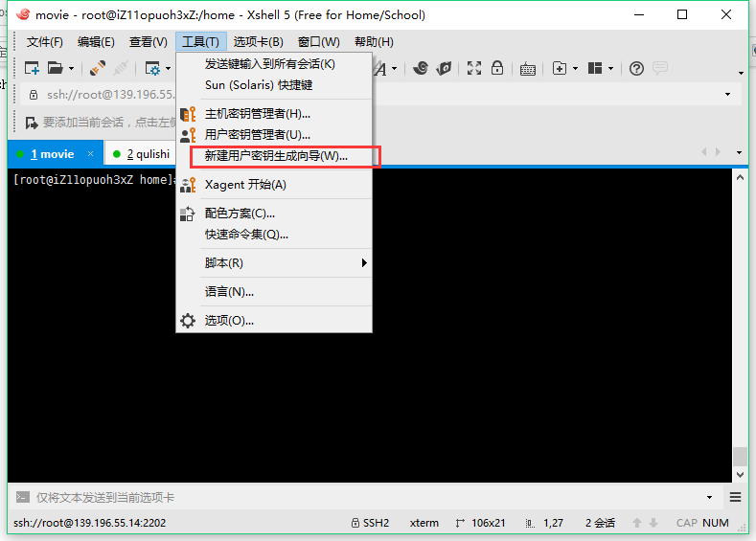Image resolution: width=756 pixels, height=541 pixels.
Task: Click the new tab plus icon
Action: tap(560, 68)
